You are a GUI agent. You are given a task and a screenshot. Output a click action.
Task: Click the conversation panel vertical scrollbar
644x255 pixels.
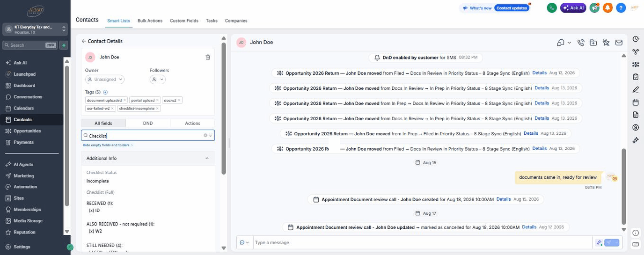click(623, 186)
